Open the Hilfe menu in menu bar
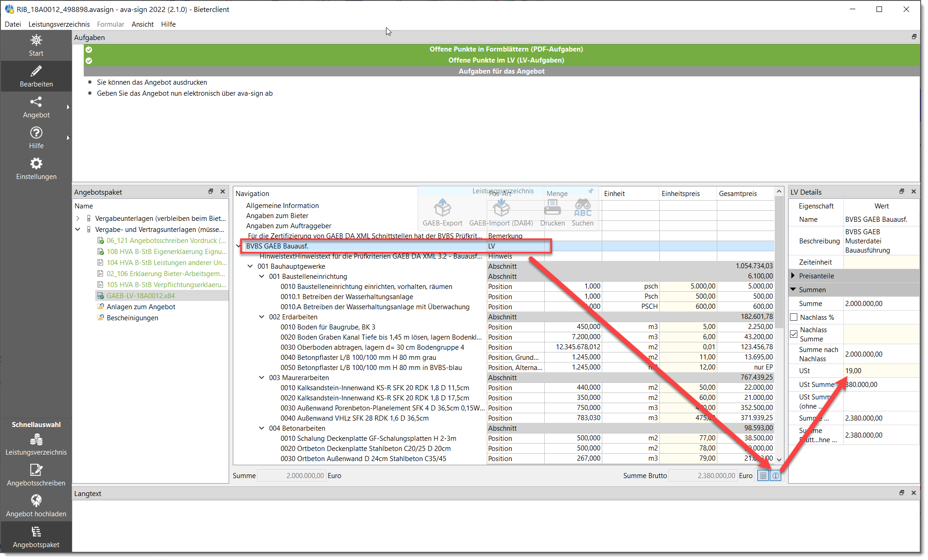This screenshot has height=560, width=928. pyautogui.click(x=168, y=24)
